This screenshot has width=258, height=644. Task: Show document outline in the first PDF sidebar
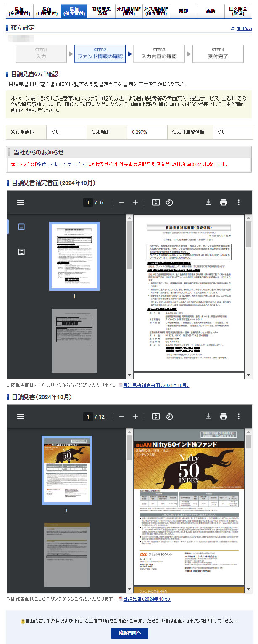point(21,252)
